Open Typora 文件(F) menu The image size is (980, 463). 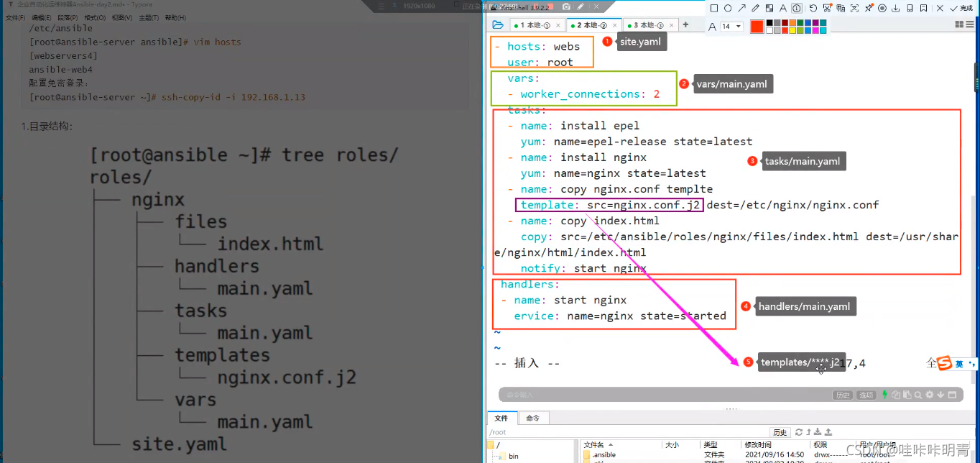(x=15, y=17)
